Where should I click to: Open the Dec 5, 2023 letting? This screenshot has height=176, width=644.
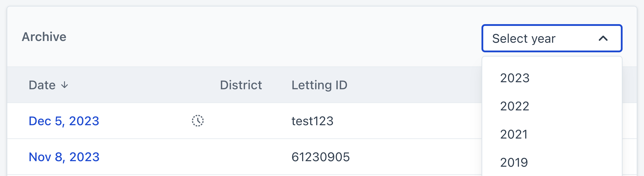point(64,121)
